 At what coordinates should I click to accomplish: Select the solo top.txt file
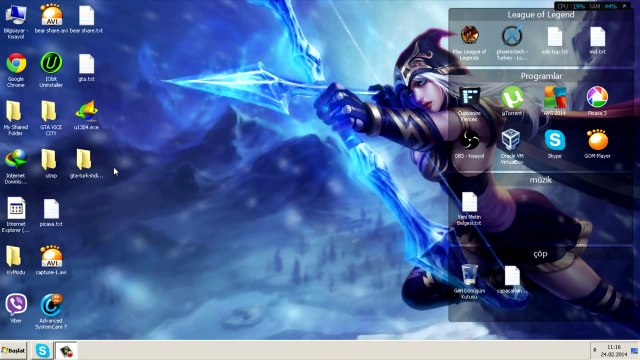[x=555, y=40]
